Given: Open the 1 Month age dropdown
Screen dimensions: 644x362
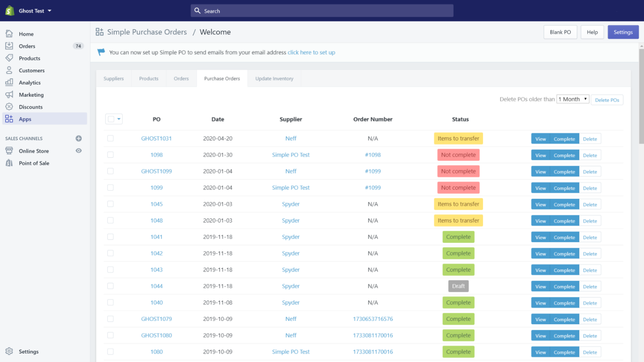Looking at the screenshot, I should point(573,99).
